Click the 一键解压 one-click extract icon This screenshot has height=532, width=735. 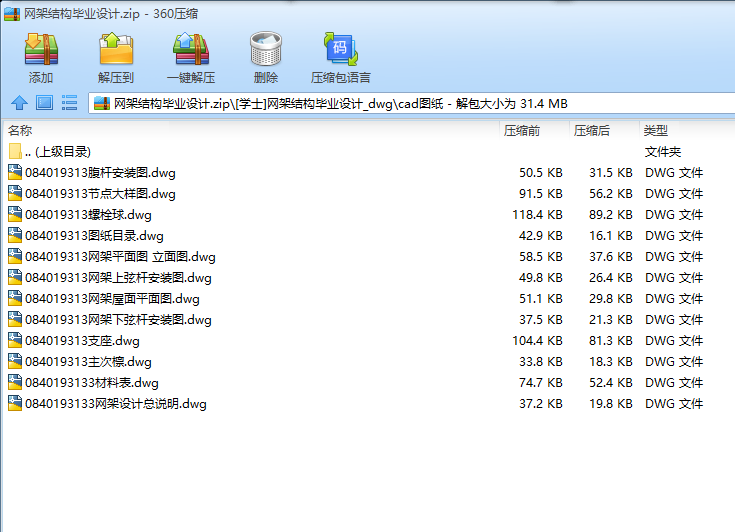coord(191,49)
